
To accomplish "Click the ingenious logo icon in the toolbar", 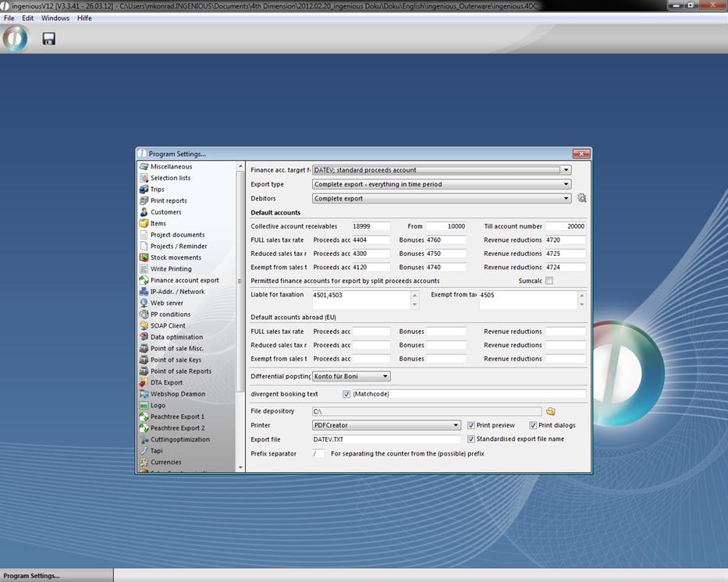I will tap(15, 39).
